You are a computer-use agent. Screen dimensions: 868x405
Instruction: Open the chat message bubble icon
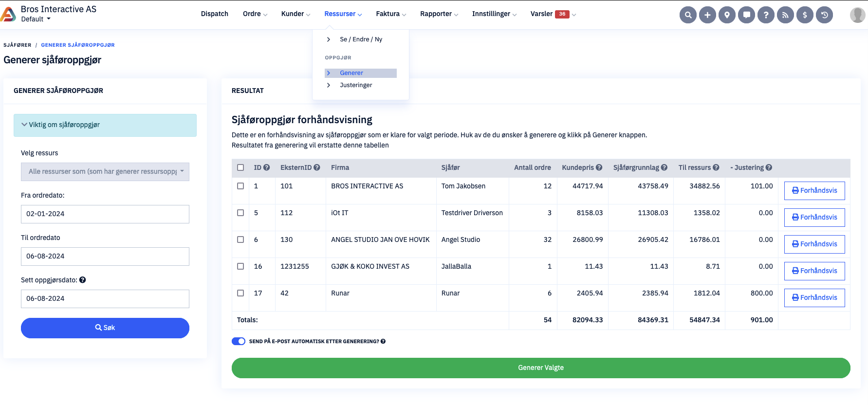tap(746, 15)
